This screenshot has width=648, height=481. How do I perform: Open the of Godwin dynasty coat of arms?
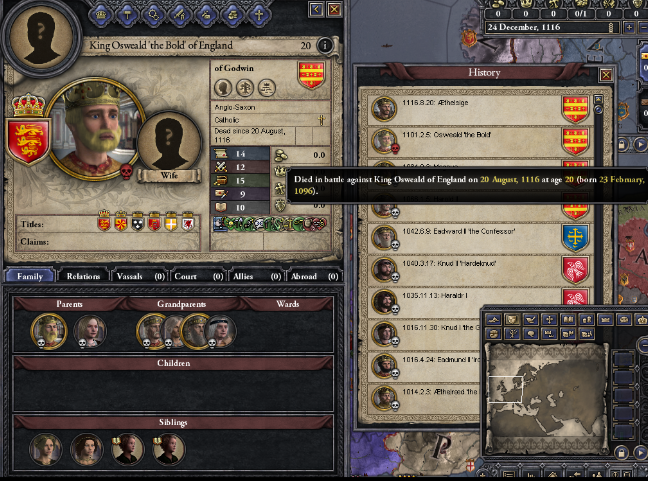pos(311,75)
